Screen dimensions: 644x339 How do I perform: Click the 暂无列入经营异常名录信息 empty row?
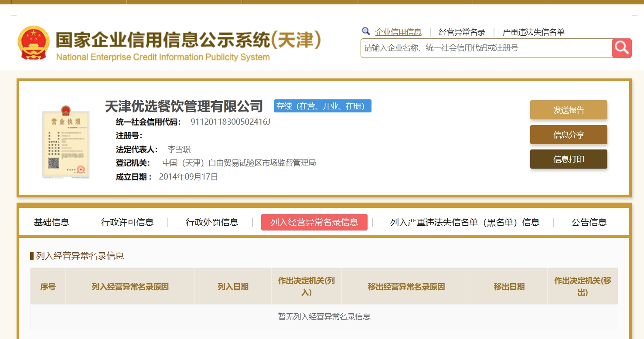[324, 317]
